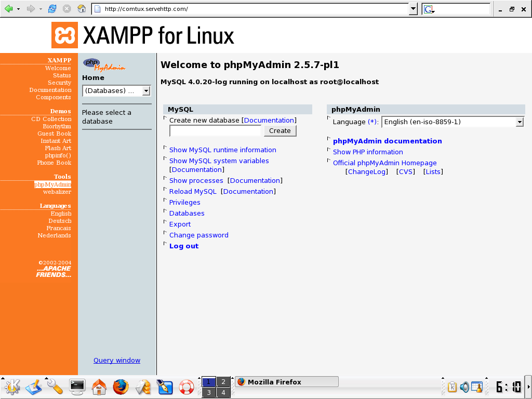The width and height of the screenshot is (532, 399).
Task: Open Back history dropdown arrow
Action: coord(18,9)
